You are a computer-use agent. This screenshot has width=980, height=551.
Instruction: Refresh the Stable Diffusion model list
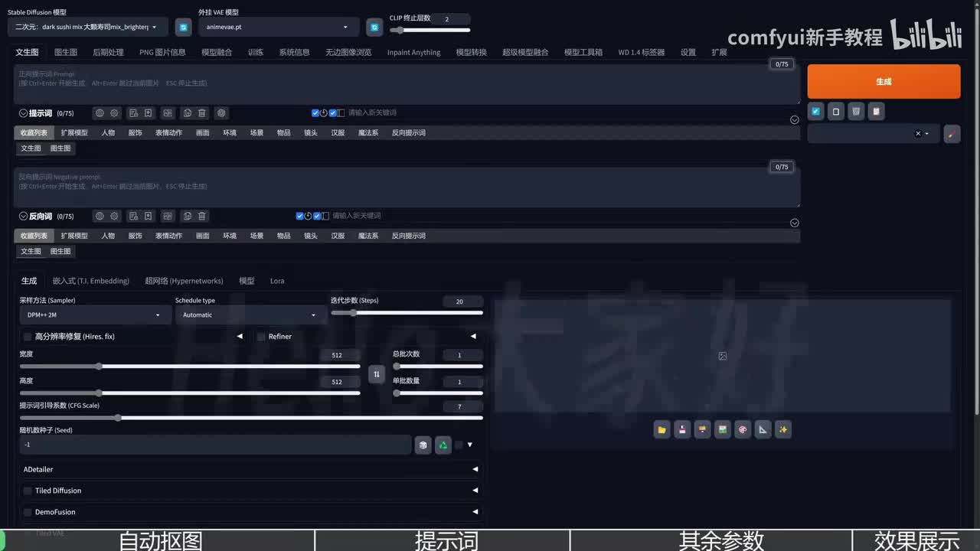click(x=183, y=27)
